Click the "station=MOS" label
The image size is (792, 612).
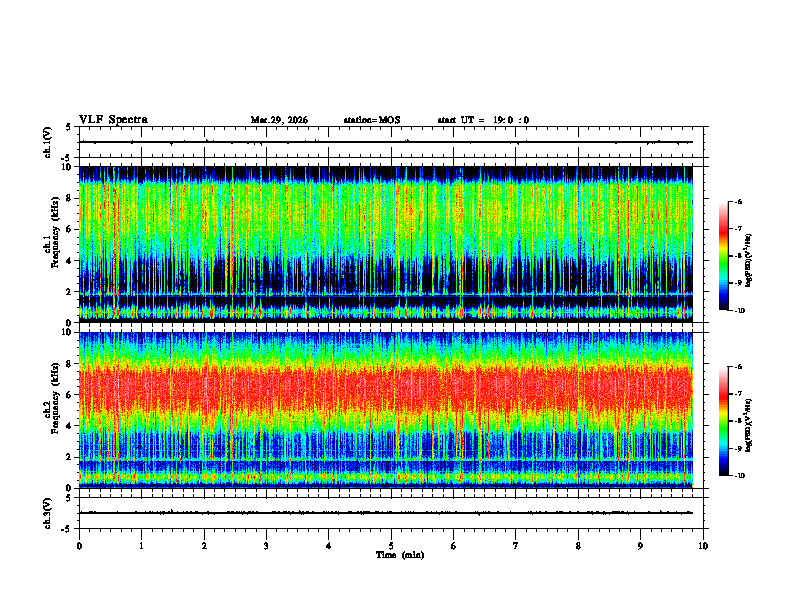tap(372, 120)
